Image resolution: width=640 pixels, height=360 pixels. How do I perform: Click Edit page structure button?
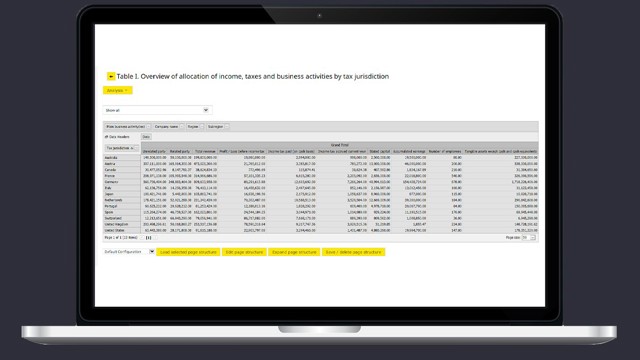(244, 252)
